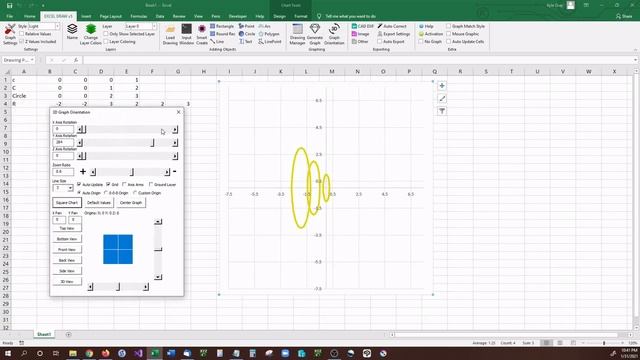Select 0-0-0 Origin radio button
The height and width of the screenshot is (360, 640).
point(106,193)
